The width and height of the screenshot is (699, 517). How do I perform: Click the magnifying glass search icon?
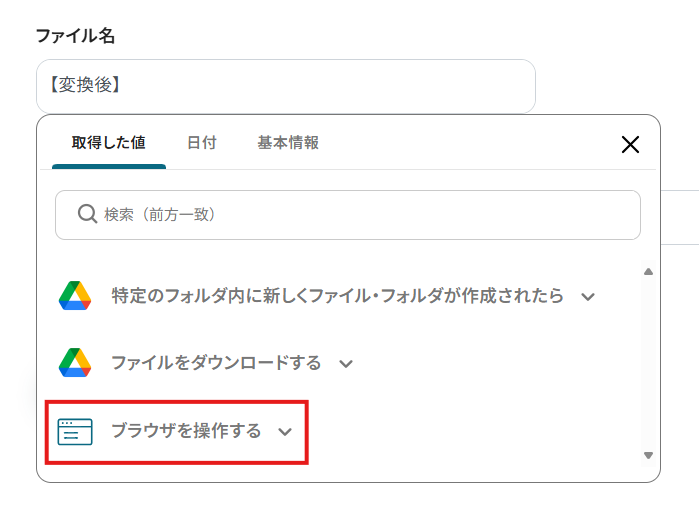click(87, 214)
